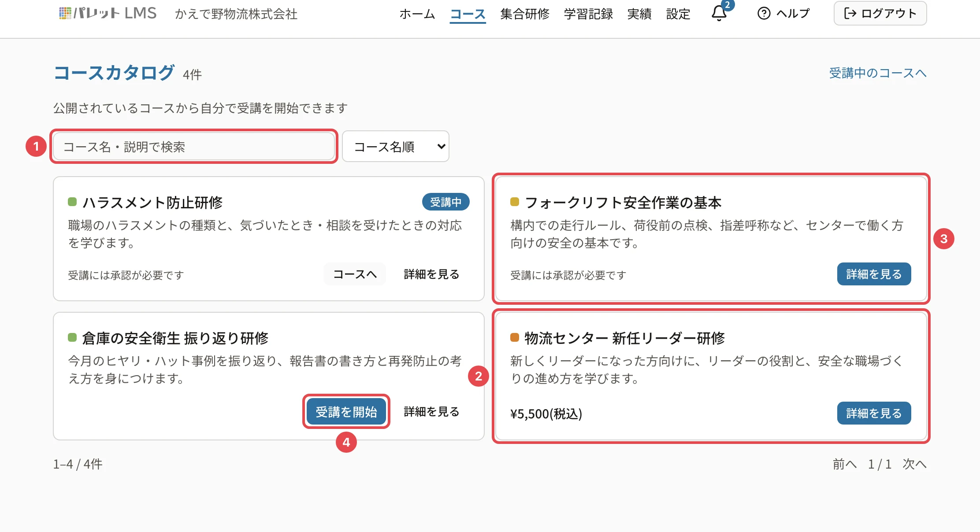Click the 物流センター 新任リーダー研修 title

[624, 338]
